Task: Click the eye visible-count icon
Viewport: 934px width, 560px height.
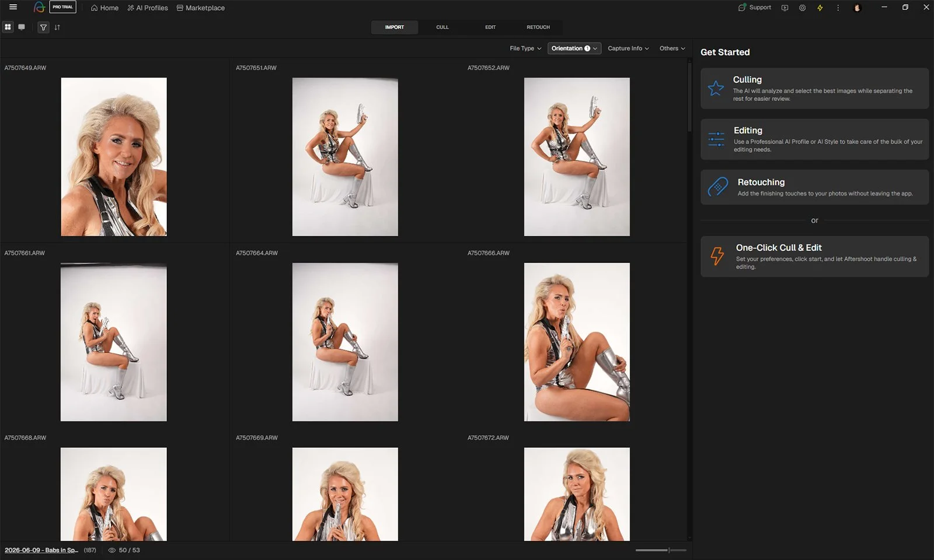Action: (x=112, y=550)
